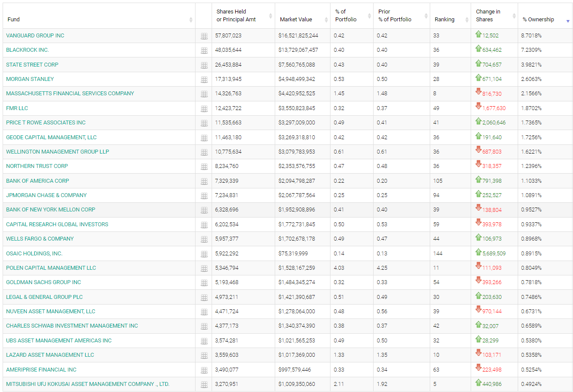Open MORGAN STANLEY fund link
Viewport: 573px width, 392px height.
pyautogui.click(x=30, y=79)
